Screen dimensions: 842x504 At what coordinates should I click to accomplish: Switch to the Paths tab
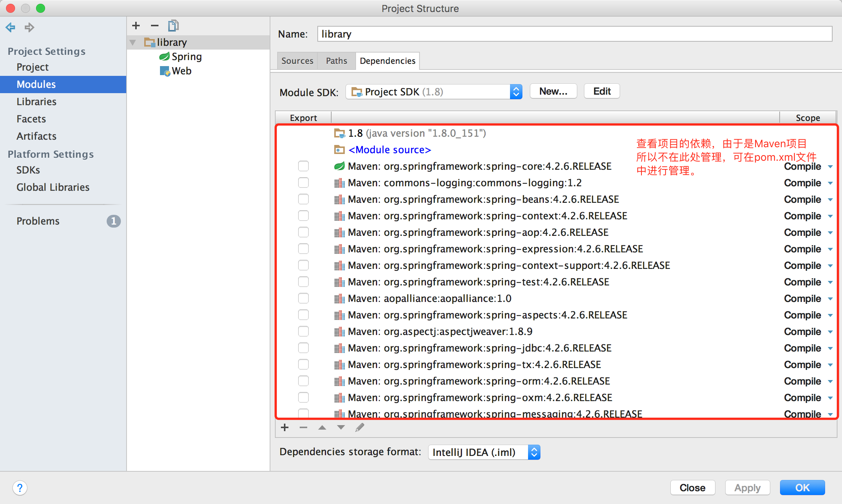[x=336, y=61]
